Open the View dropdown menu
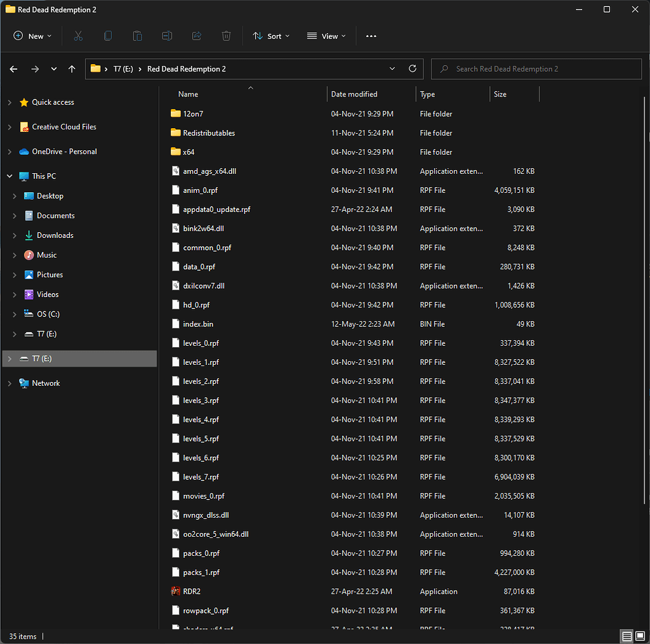Image resolution: width=650 pixels, height=644 pixels. tap(326, 36)
